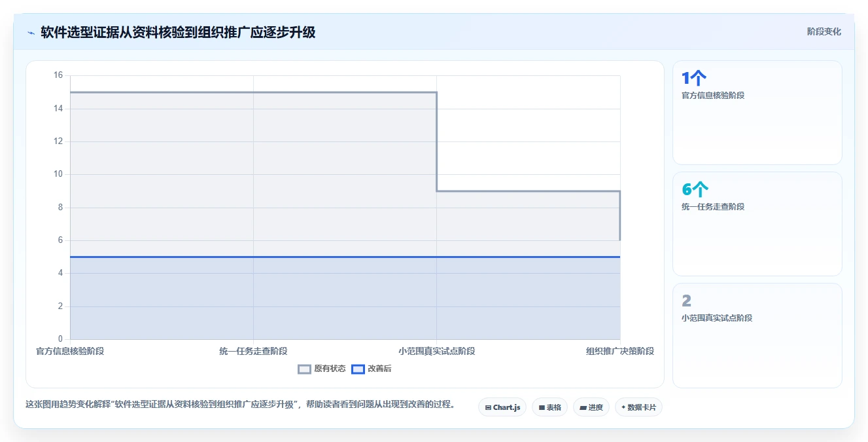
Task: Click the icon inside the 表格 tag
Action: (542, 407)
